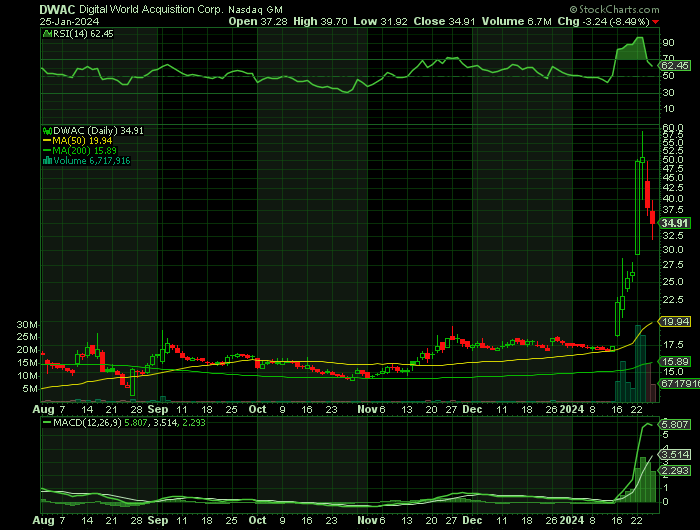The height and width of the screenshot is (530, 700).
Task: Click the 6717916 volume tag on right axis
Action: tap(679, 384)
